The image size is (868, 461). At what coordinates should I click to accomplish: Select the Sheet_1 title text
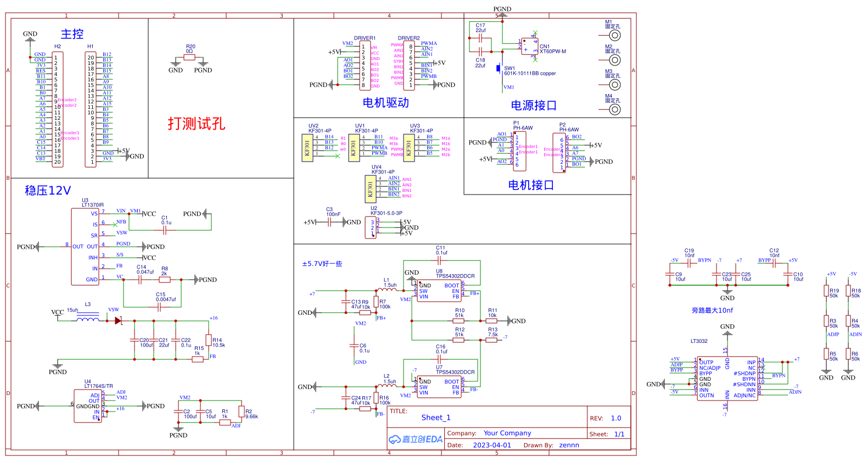click(436, 418)
